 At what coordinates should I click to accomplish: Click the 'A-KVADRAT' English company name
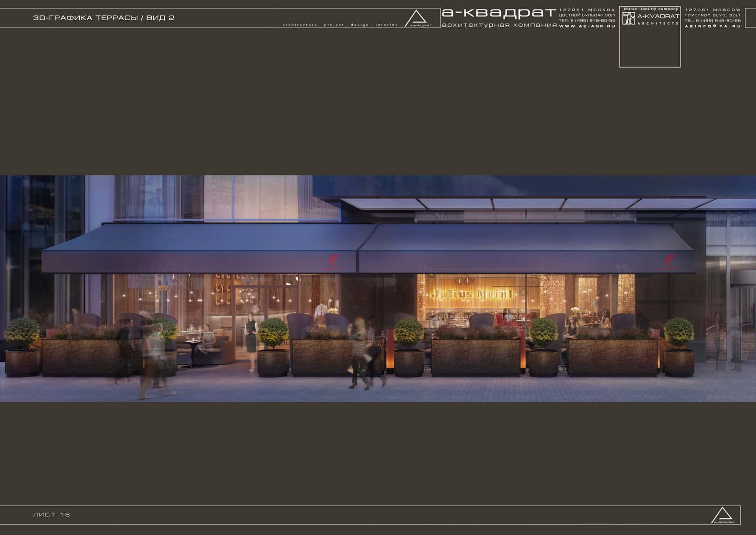(x=658, y=16)
